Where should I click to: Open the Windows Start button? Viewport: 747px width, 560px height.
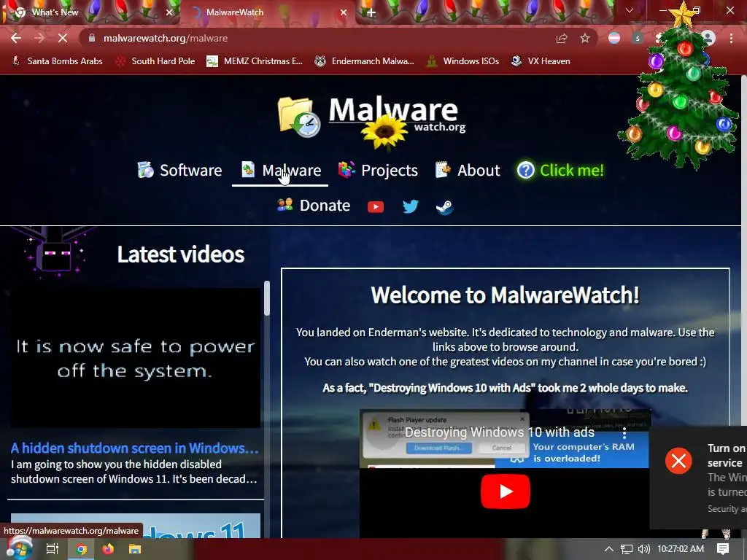pyautogui.click(x=19, y=549)
